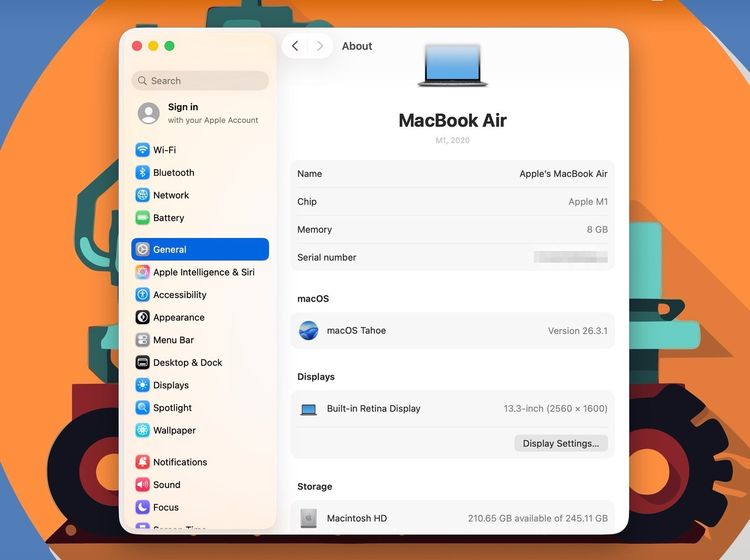
Task: Sign in with your Apple Account
Action: 200,113
